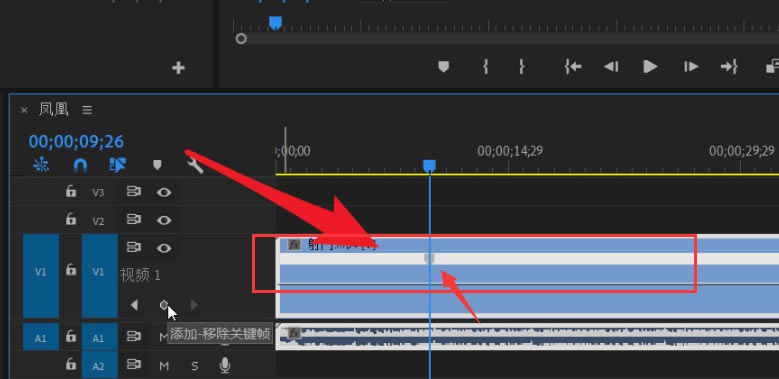The image size is (779, 379).
Task: Toggle linked selection icon
Action: click(x=118, y=165)
